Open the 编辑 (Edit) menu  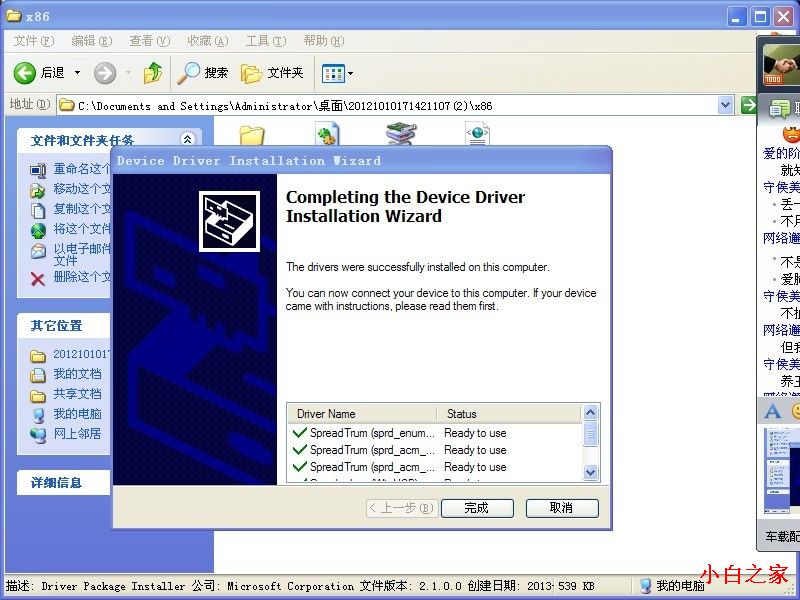click(91, 41)
